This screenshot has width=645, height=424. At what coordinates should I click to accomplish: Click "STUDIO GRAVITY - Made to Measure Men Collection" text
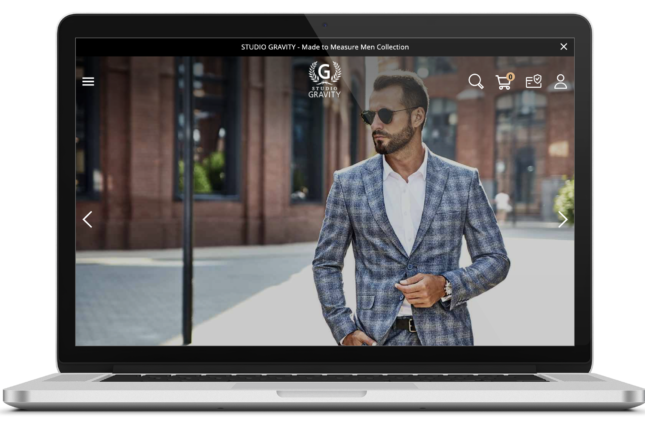tap(325, 47)
